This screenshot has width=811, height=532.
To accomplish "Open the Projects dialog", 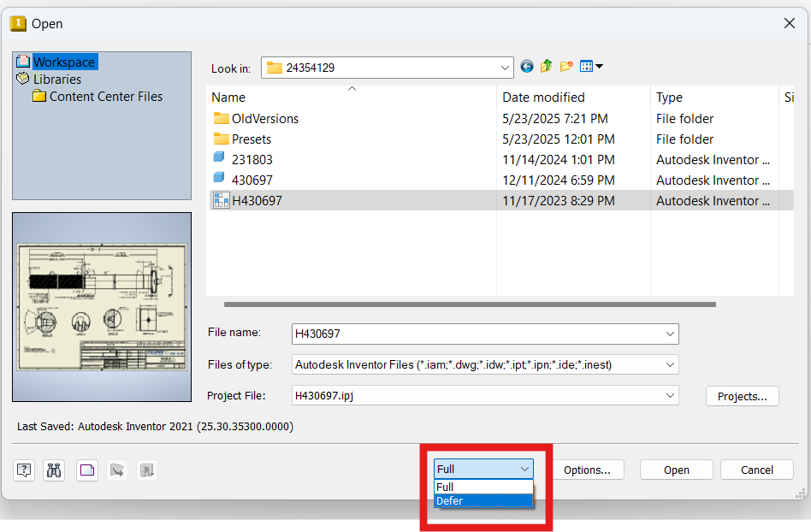I will [x=741, y=395].
